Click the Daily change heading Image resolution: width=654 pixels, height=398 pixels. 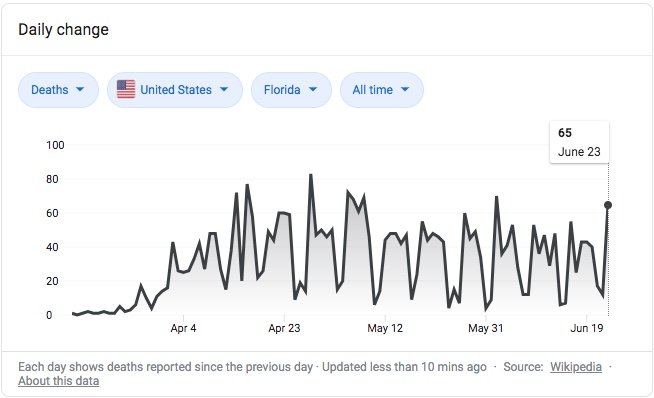63,30
